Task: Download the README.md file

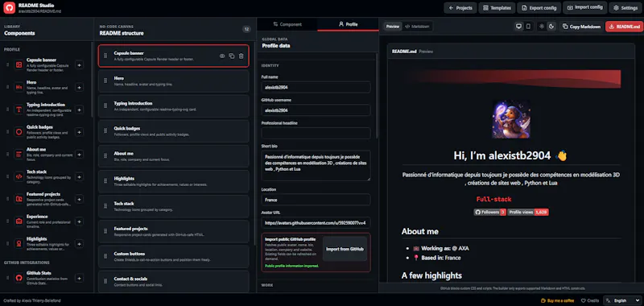Action: (624, 27)
